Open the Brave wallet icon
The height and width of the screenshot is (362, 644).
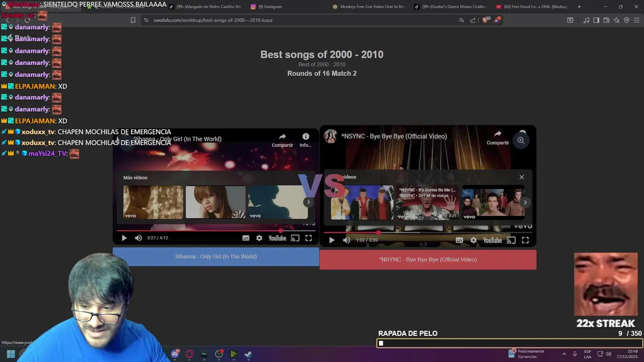point(606,20)
